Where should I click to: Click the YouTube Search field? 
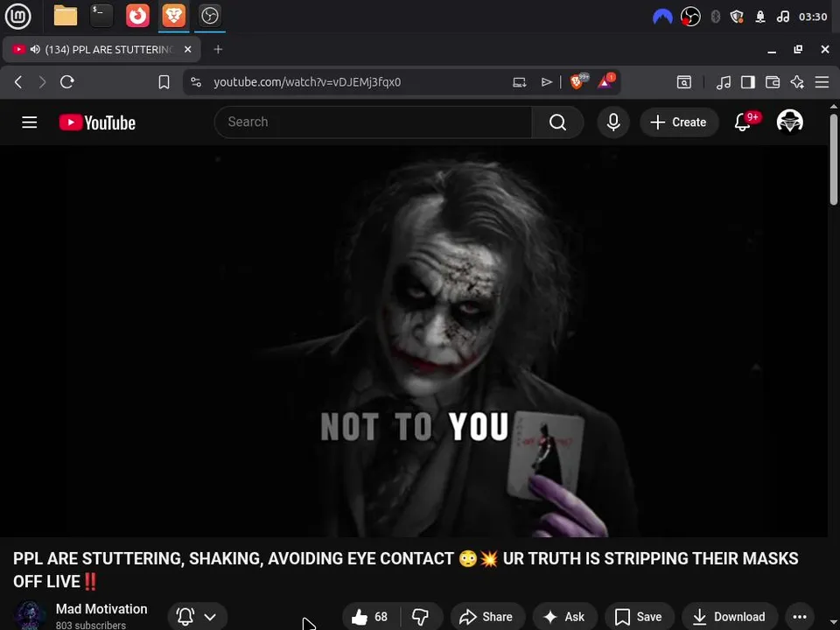[x=373, y=122]
